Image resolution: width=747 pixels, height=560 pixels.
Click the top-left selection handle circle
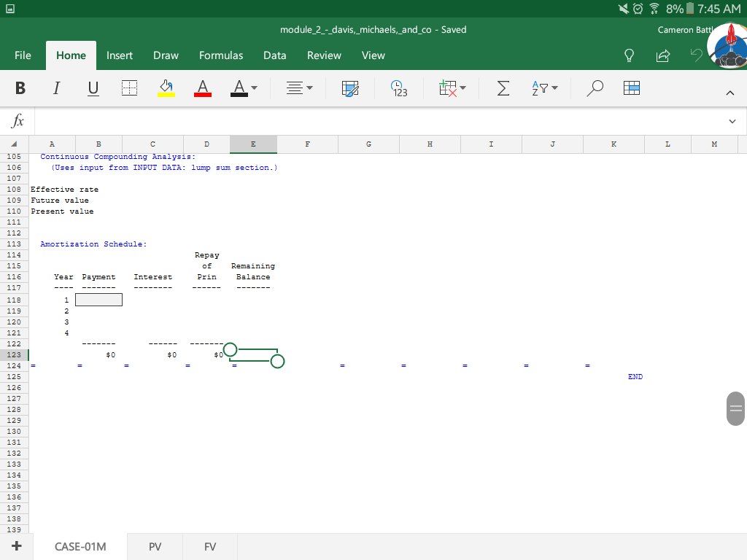coord(230,349)
